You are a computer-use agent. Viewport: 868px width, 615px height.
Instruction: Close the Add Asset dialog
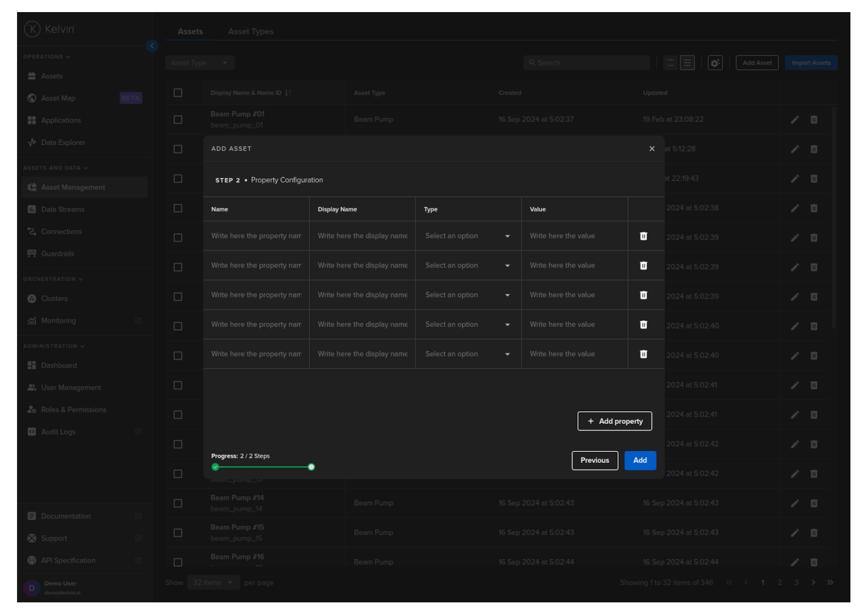click(x=652, y=149)
